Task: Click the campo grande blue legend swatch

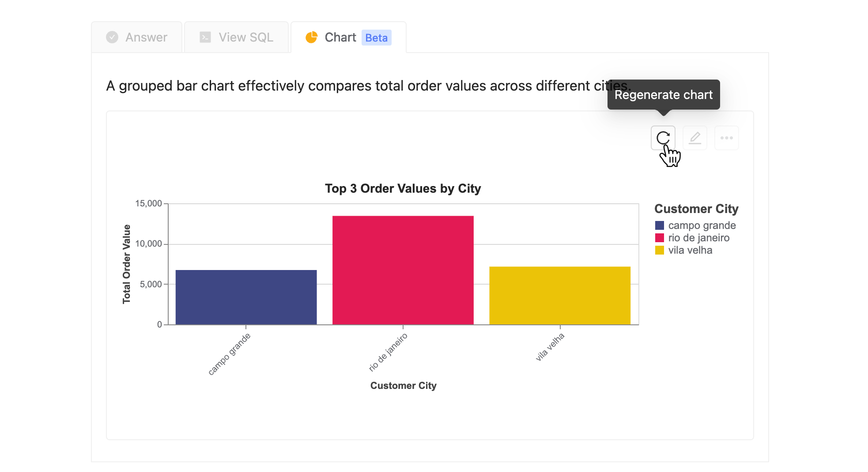Action: coord(660,225)
